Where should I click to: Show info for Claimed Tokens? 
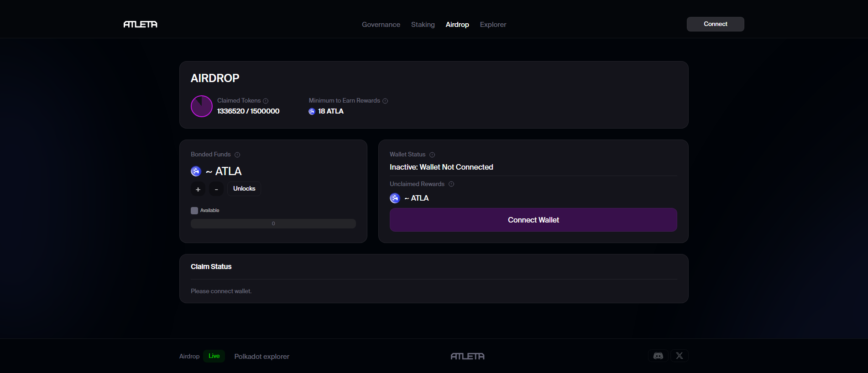click(x=266, y=101)
